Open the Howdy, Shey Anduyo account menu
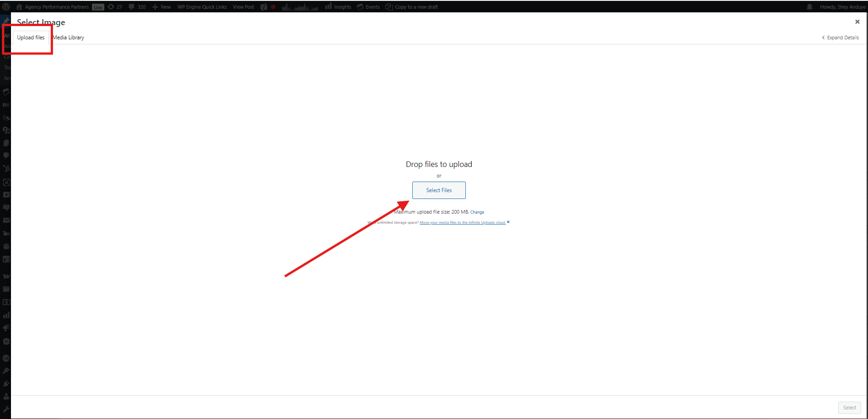The width and height of the screenshot is (868, 419). click(842, 7)
